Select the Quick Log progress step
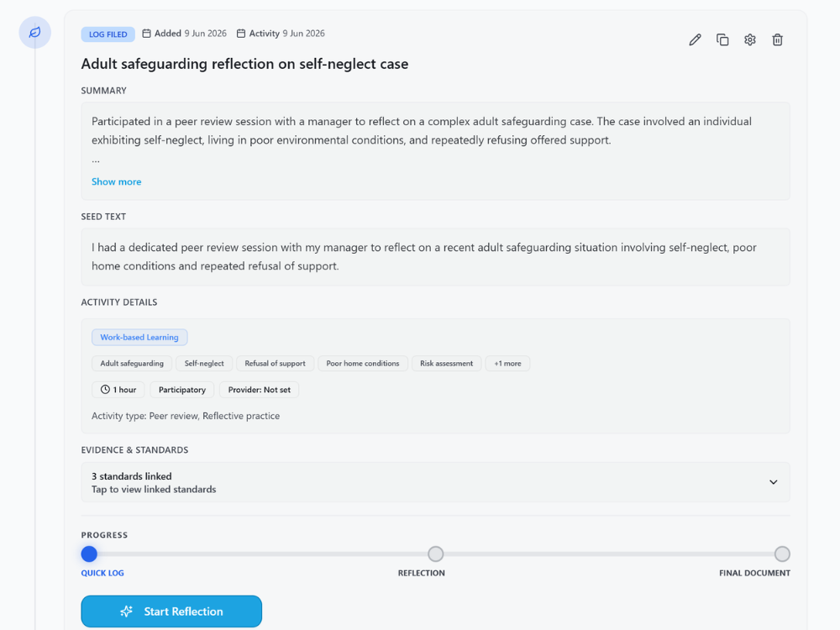The image size is (840, 630). coord(89,554)
